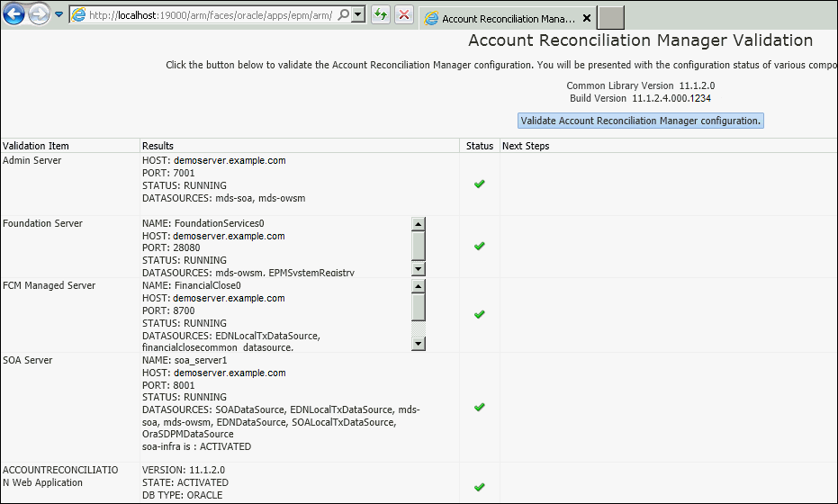Go forward with the browser Forward arrow
The width and height of the screenshot is (838, 504).
[x=39, y=14]
